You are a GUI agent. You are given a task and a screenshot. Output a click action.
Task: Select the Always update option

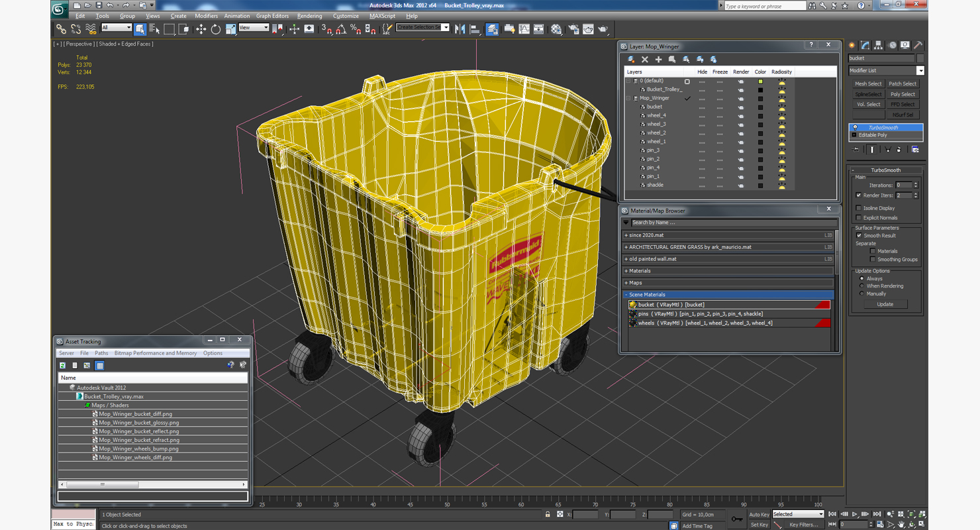coord(861,278)
